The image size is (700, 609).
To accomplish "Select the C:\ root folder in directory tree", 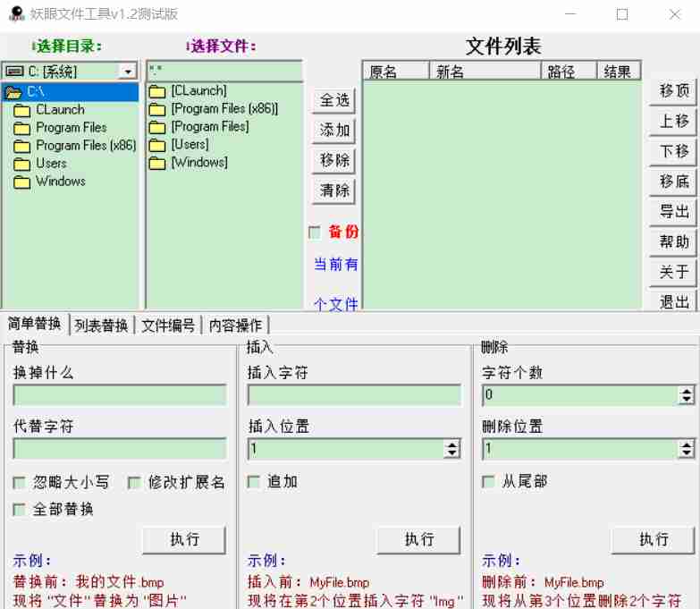I will tap(70, 92).
